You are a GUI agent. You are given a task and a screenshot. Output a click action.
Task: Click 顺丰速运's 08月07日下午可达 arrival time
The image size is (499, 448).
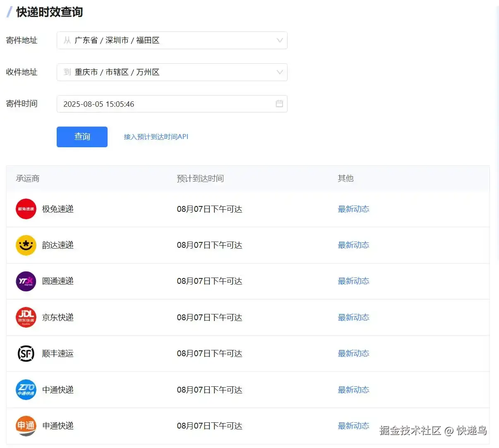pos(209,353)
